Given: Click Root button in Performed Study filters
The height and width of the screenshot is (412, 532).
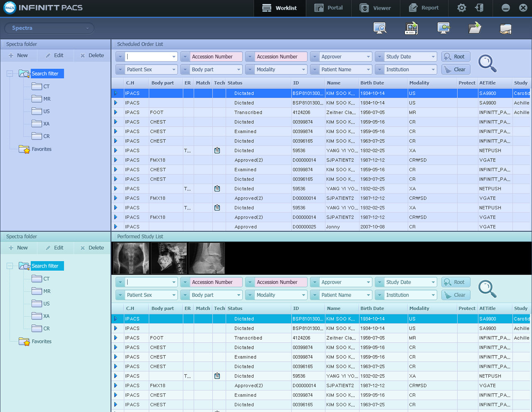Looking at the screenshot, I should 456,282.
